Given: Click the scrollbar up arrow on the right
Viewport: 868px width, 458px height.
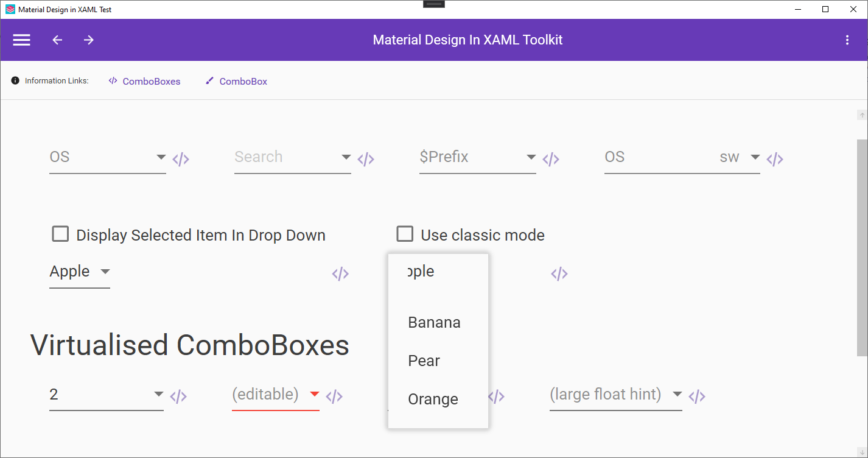Looking at the screenshot, I should point(862,114).
